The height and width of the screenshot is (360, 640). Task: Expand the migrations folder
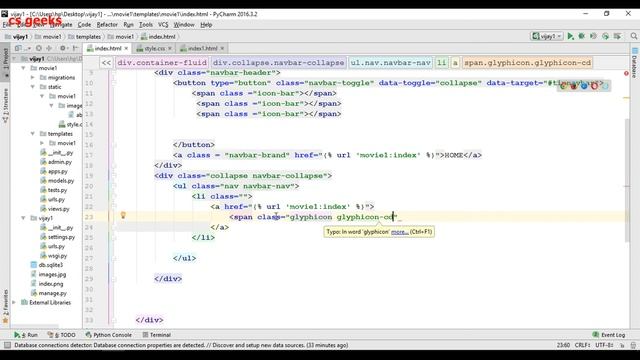click(33, 77)
